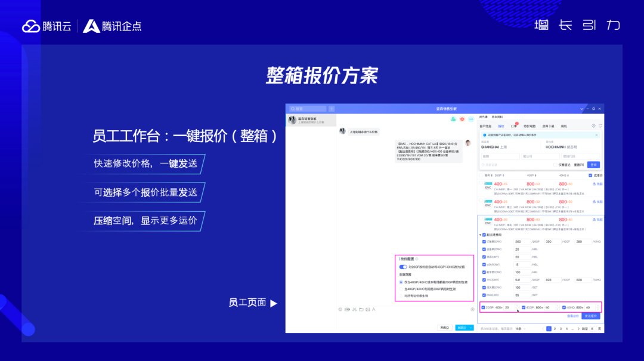Click the employee avatar beside the quote message
This screenshot has width=644, height=361.
[x=468, y=143]
